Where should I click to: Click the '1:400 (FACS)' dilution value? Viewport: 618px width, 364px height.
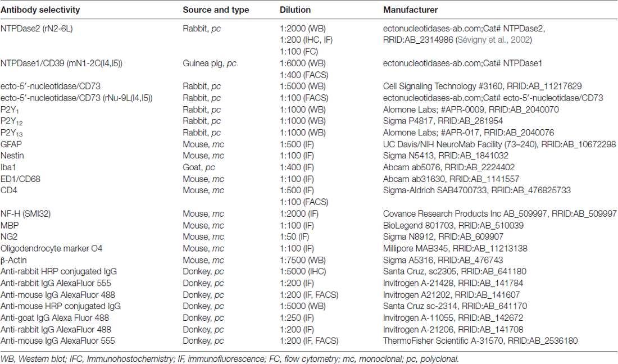pos(304,75)
